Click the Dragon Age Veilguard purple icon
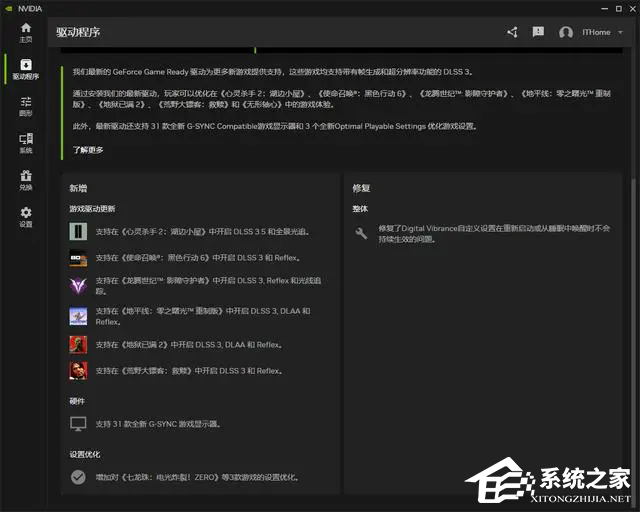 point(78,286)
